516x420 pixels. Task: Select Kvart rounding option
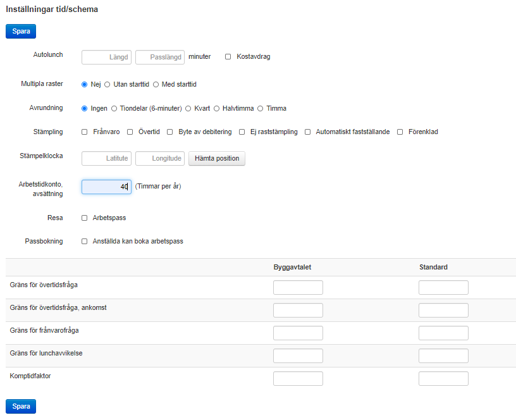tap(188, 109)
